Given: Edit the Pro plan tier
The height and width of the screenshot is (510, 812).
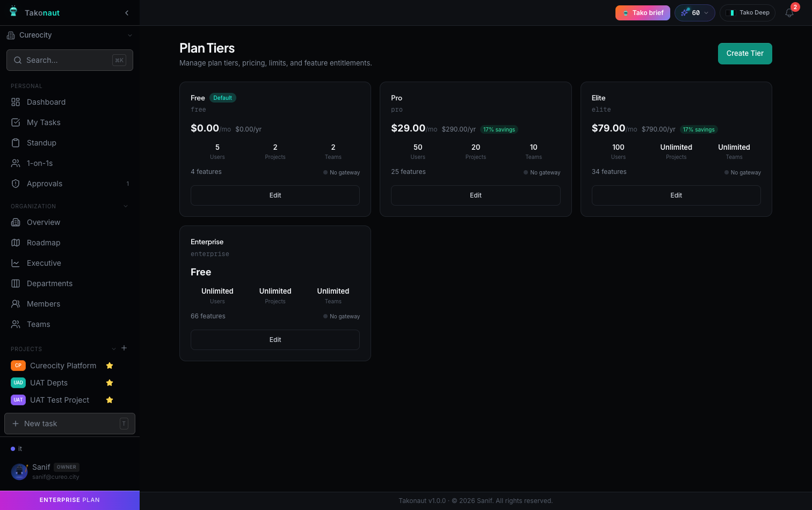Looking at the screenshot, I should tap(476, 195).
